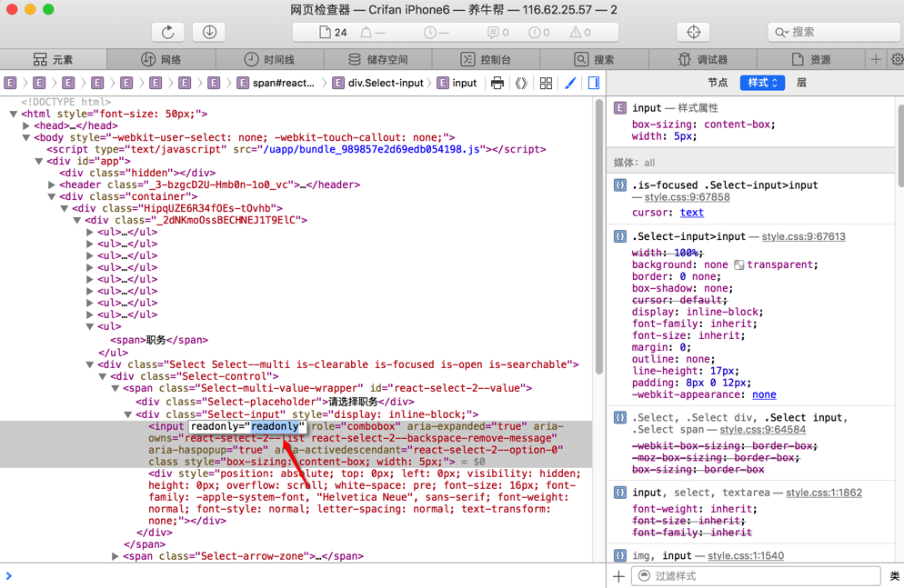The width and height of the screenshot is (904, 588).
Task: Click the toolbar search field (搜索)
Action: coord(836,32)
